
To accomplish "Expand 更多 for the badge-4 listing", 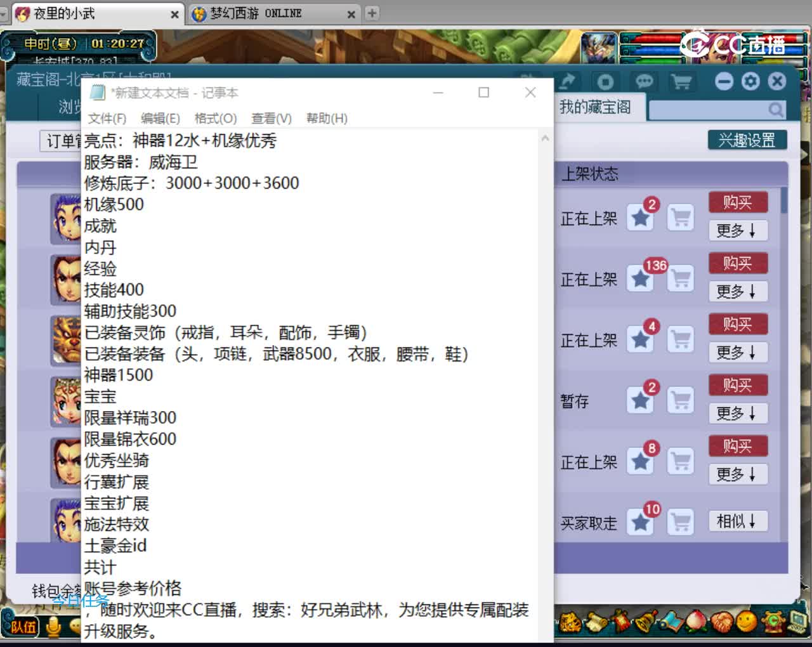I will click(738, 352).
